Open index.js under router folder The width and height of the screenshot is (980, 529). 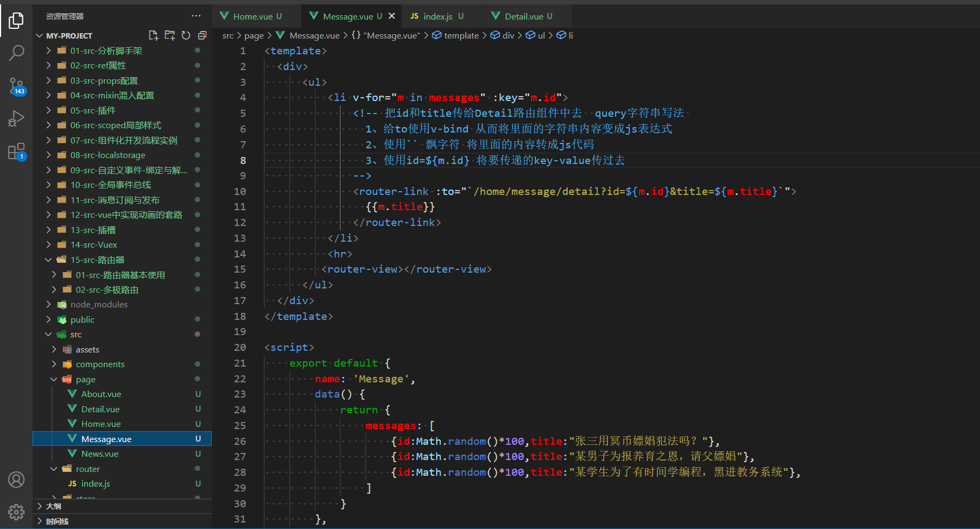tap(122, 483)
